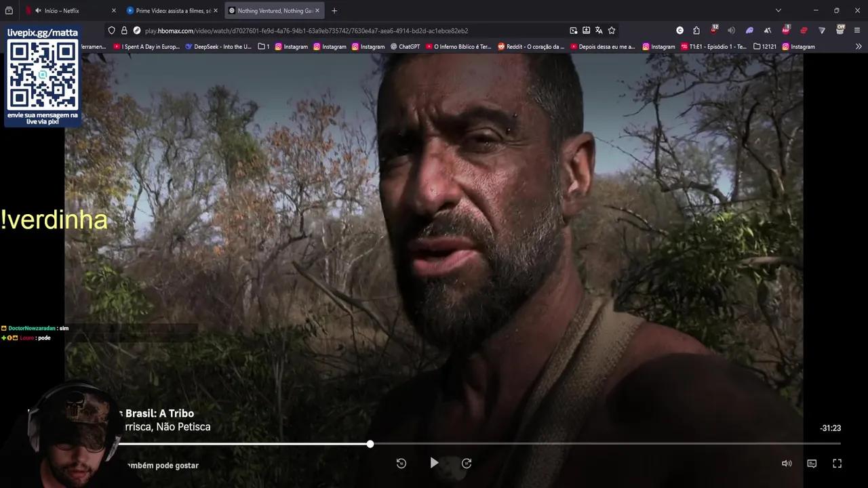Screen dimensions: 868x488
Task: Open I Spent A Day in Europ... bookmark
Action: tap(146, 47)
